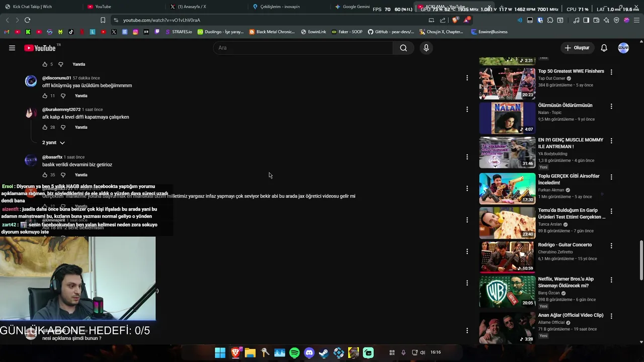Viewport: 644px width, 362px height.
Task: Open YouTube notifications bell
Action: (x=604, y=48)
